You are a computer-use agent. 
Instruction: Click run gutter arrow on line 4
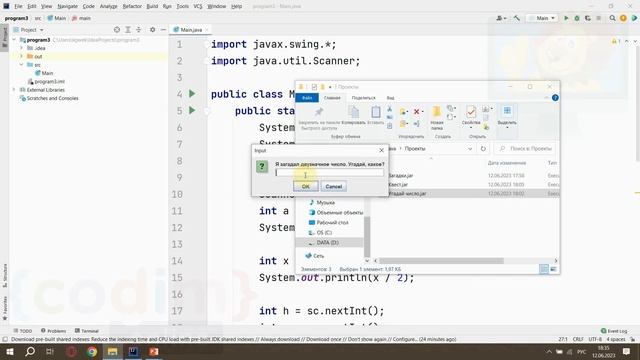[x=192, y=94]
